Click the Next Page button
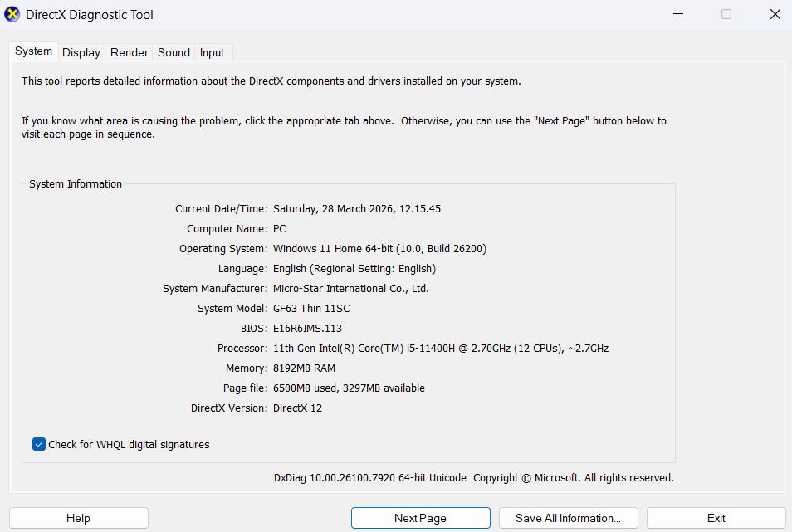This screenshot has height=532, width=792. tap(420, 518)
